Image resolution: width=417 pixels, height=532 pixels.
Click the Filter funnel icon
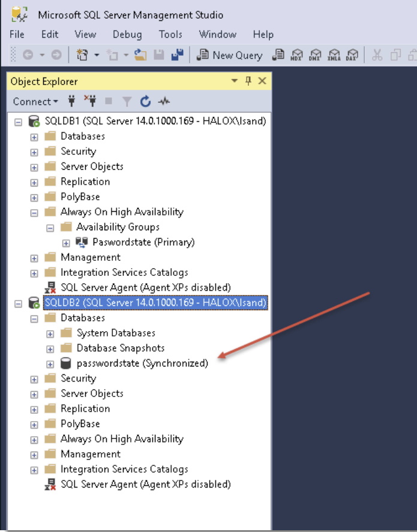click(x=127, y=101)
